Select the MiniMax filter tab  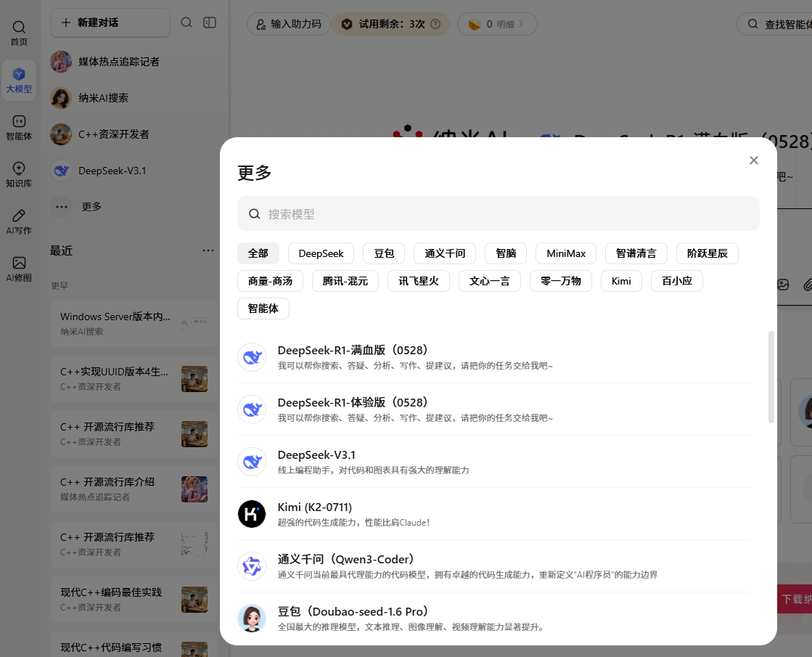pos(566,253)
